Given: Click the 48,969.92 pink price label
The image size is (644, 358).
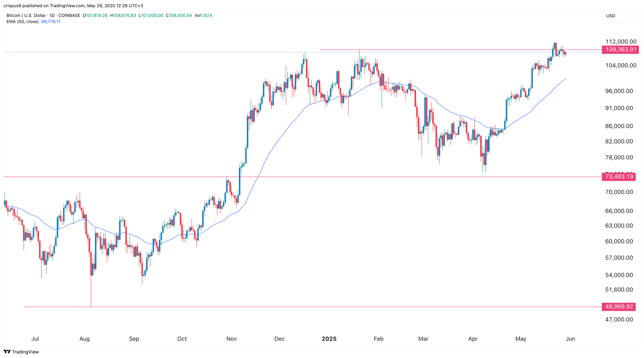Looking at the screenshot, I should coord(619,306).
